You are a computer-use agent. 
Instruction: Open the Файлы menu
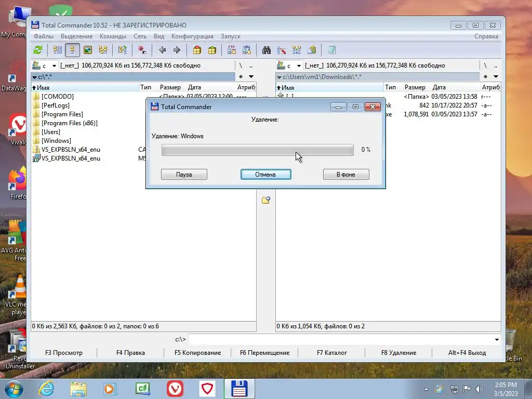[44, 36]
